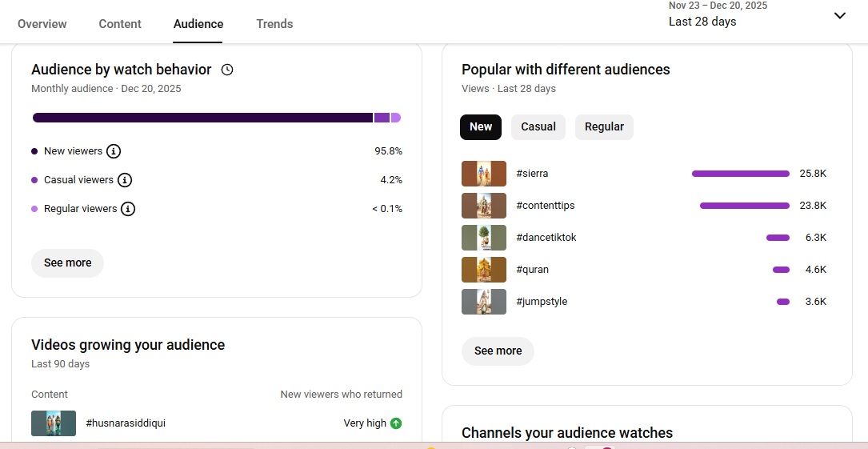
Task: Open the Trends tab
Action: [x=274, y=24]
